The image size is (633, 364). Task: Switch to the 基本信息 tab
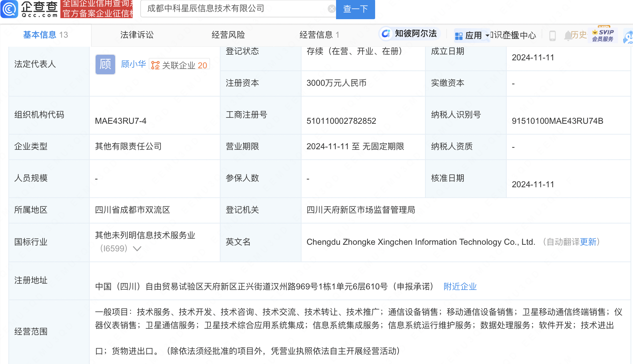pos(45,35)
